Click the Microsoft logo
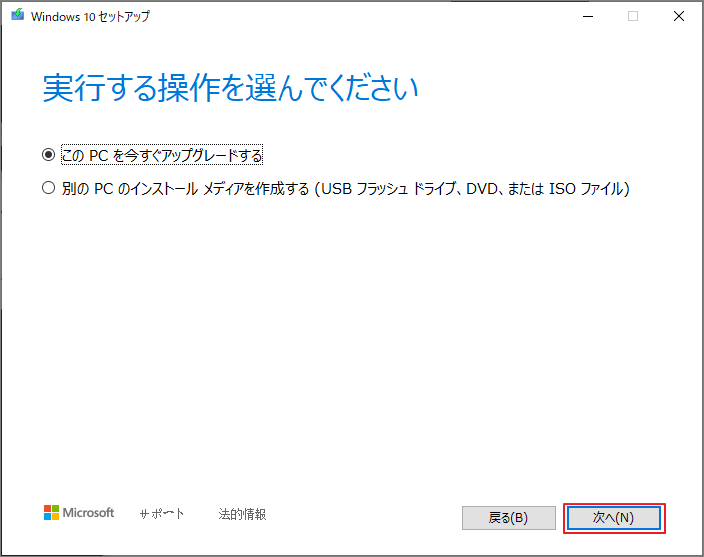This screenshot has width=704, height=557. coord(79,513)
